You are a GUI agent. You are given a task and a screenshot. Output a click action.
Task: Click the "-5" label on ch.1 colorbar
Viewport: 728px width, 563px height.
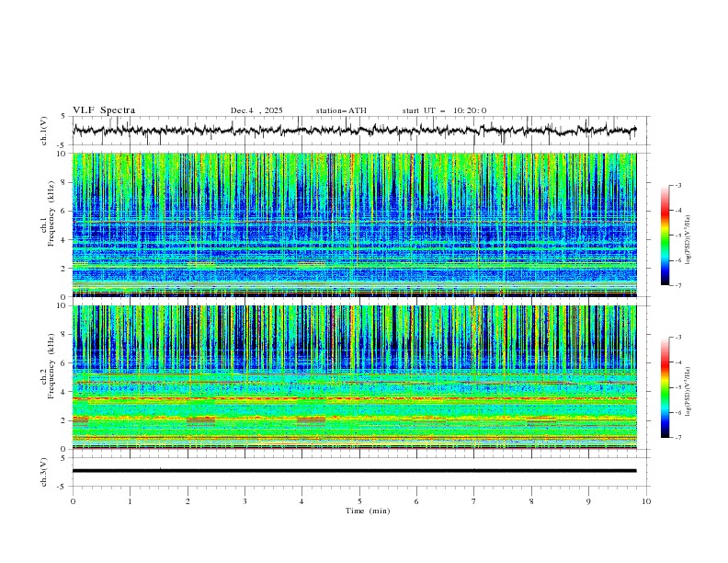(x=678, y=236)
